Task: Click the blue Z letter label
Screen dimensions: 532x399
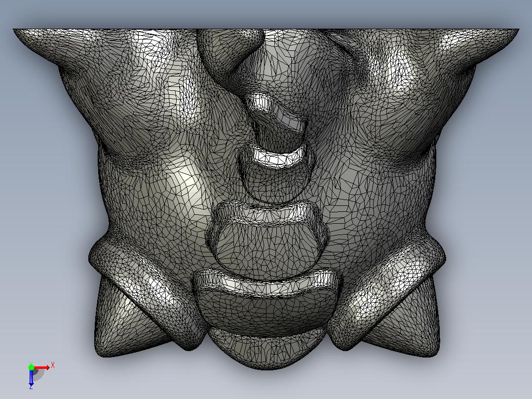Action: tap(31, 387)
